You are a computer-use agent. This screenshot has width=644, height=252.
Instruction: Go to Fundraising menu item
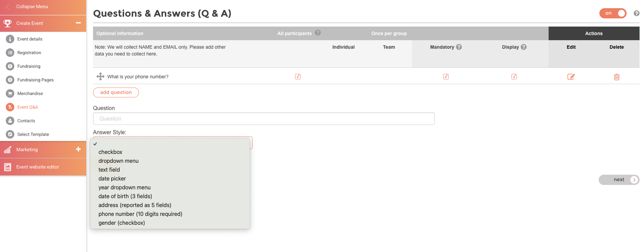pyautogui.click(x=29, y=66)
